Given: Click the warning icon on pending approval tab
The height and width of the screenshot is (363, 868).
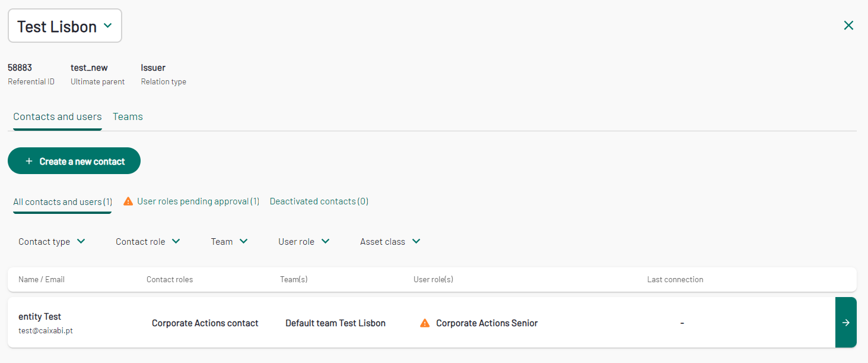Looking at the screenshot, I should tap(128, 201).
